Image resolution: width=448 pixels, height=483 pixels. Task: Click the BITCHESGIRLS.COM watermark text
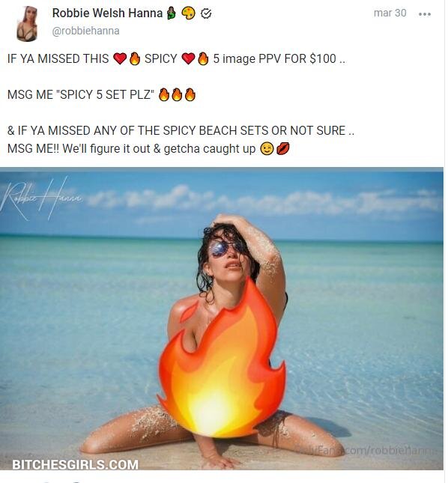[x=75, y=464]
